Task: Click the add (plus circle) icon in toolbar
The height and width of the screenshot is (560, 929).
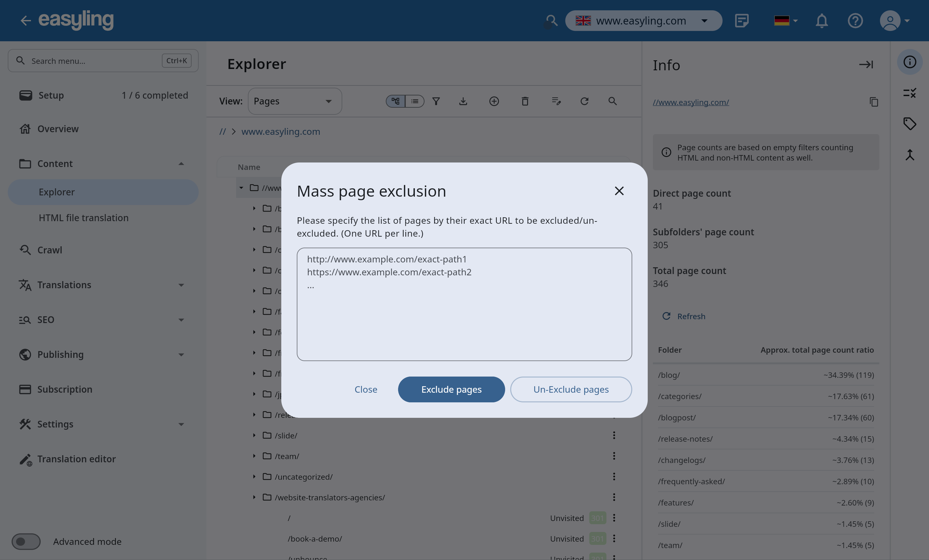Action: pyautogui.click(x=494, y=101)
